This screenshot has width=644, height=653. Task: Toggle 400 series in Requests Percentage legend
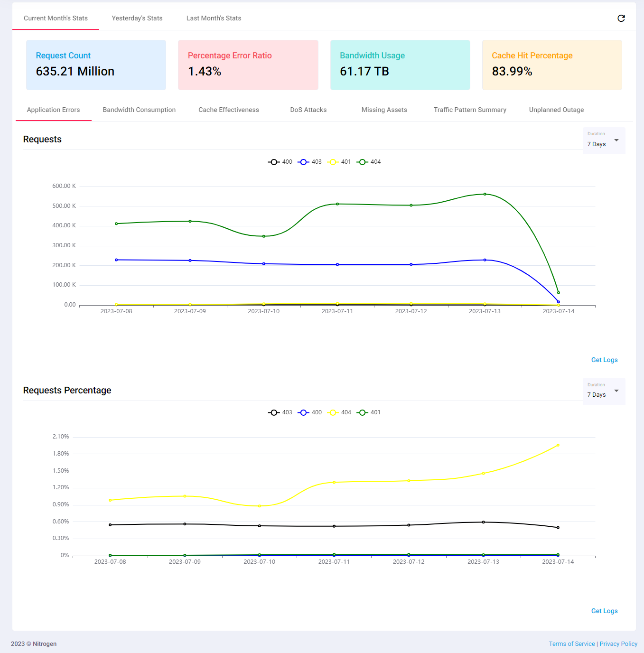click(x=309, y=412)
